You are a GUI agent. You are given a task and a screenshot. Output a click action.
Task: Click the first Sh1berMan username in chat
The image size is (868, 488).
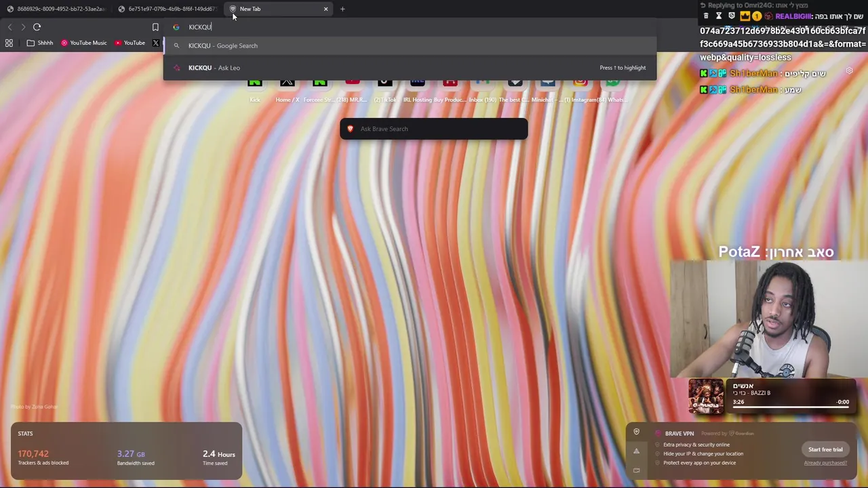pos(753,73)
